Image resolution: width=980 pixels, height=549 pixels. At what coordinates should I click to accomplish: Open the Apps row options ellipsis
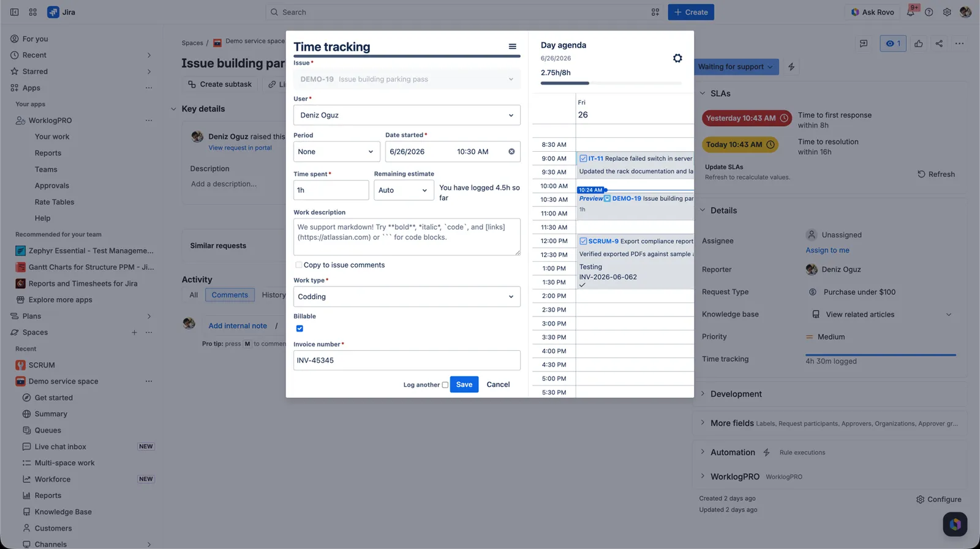149,88
